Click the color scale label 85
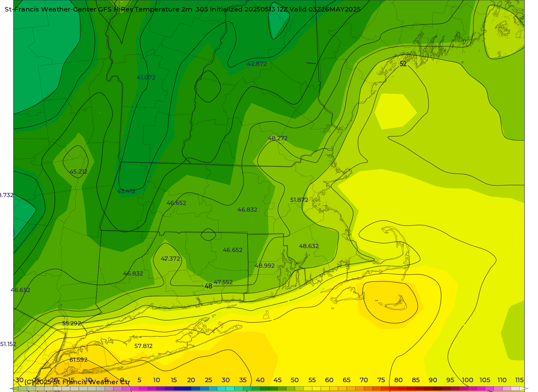538x392 pixels. point(416,380)
